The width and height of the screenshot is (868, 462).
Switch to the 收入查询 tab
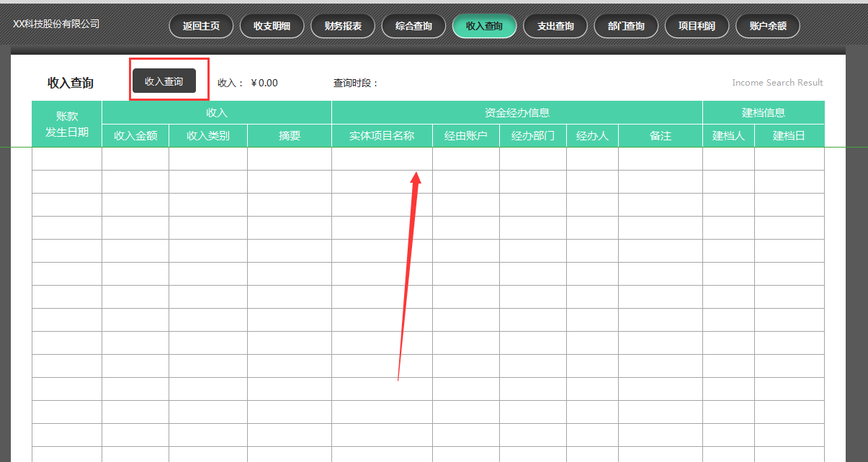click(x=484, y=25)
